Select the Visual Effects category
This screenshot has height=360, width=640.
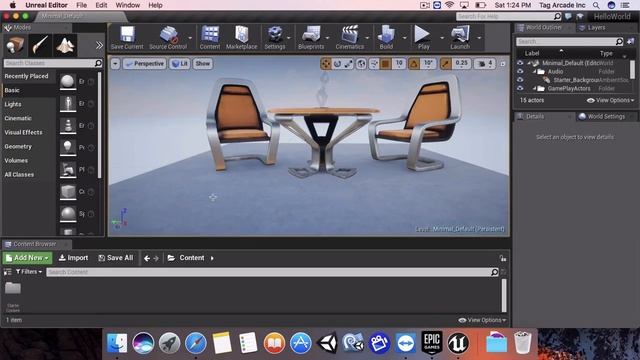pyautogui.click(x=29, y=132)
